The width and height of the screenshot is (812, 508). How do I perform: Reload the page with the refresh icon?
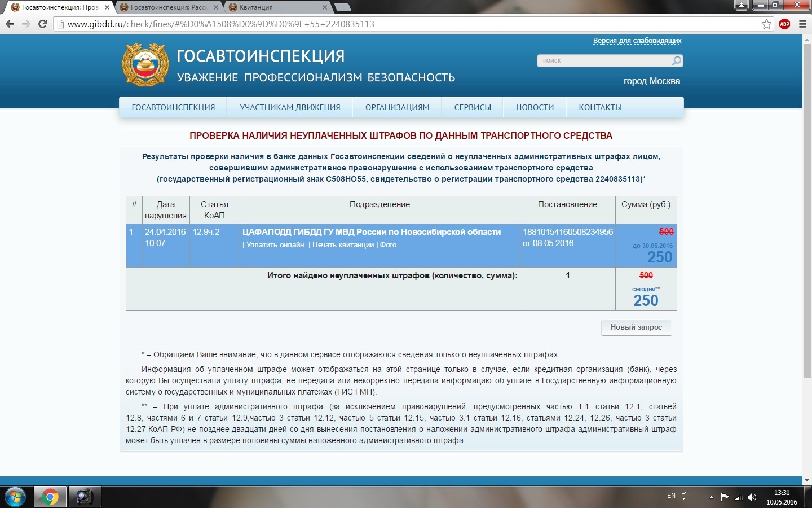42,24
